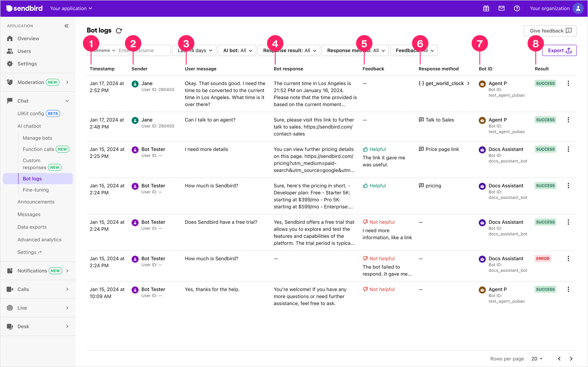Select Fine-tuning in the sidebar
Viewport: 588px width, 367px height.
click(x=36, y=190)
